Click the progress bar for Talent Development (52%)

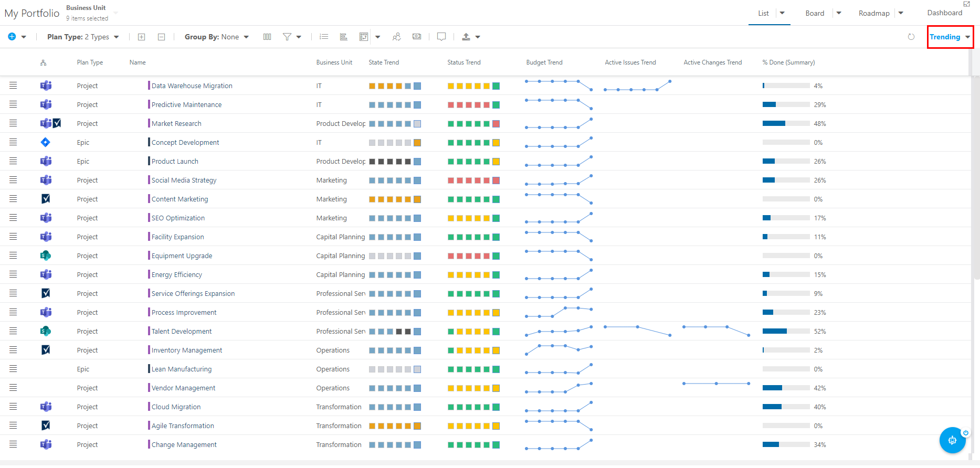click(786, 331)
